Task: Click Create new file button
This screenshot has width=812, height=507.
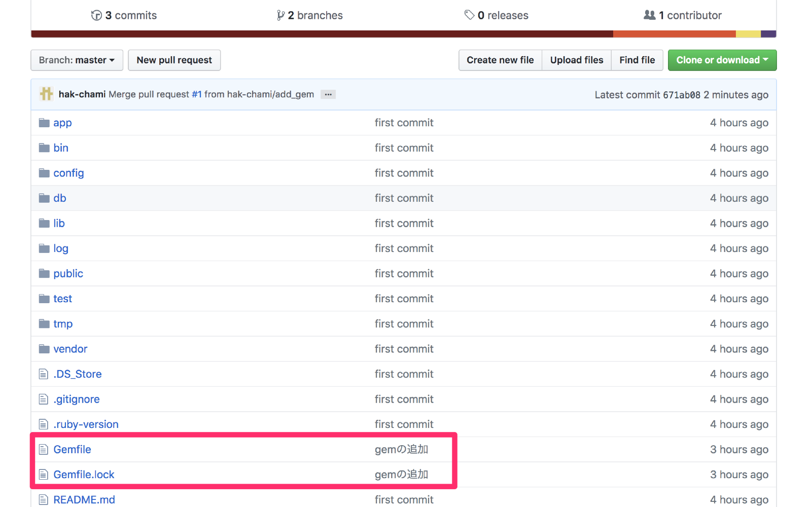Action: pos(500,60)
